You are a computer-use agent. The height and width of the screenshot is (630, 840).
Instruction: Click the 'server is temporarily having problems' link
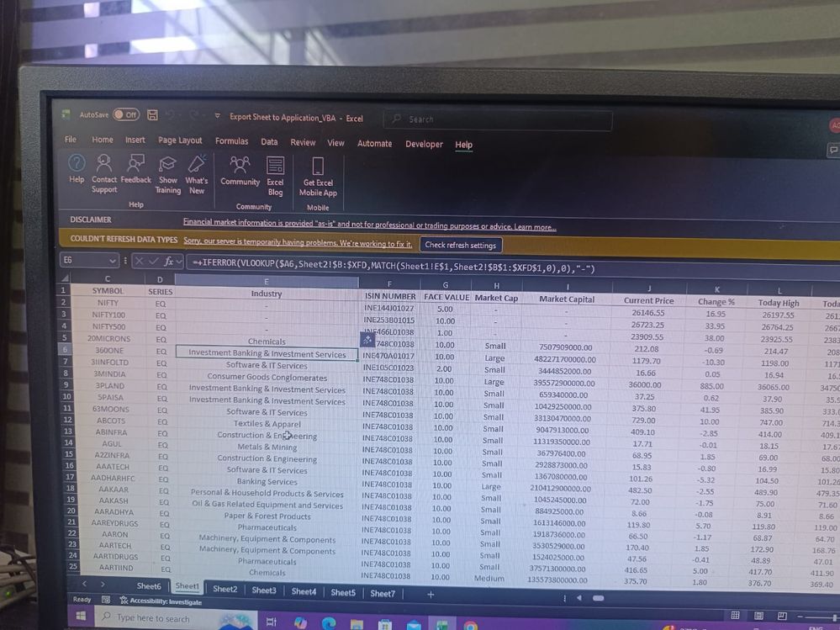298,242
